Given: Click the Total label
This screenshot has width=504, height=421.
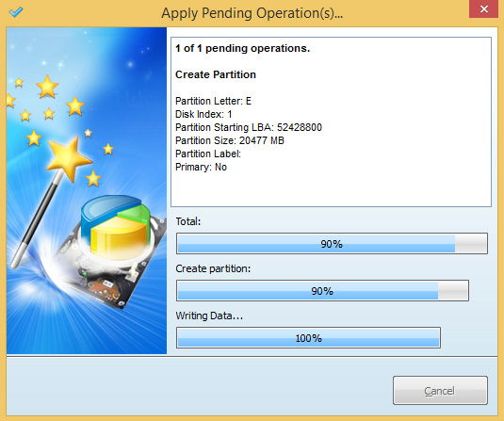Looking at the screenshot, I should [x=188, y=221].
